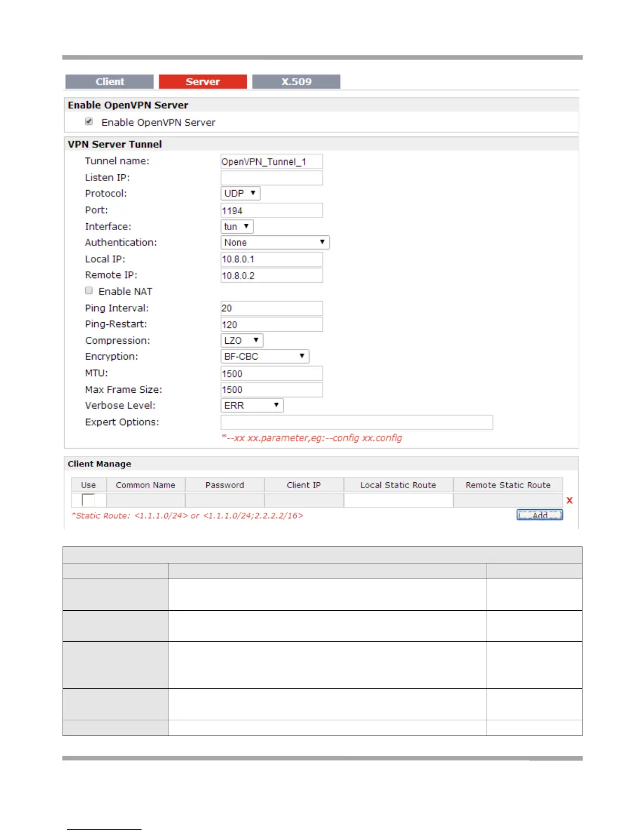This screenshot has height=834, width=644.
Task: Focus the Local Static Route cell field
Action: point(398,500)
